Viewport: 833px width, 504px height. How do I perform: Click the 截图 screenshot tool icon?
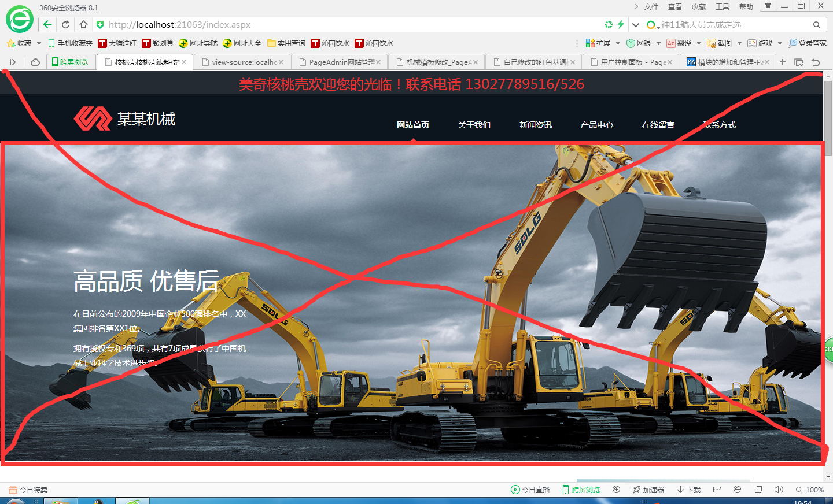[719, 43]
